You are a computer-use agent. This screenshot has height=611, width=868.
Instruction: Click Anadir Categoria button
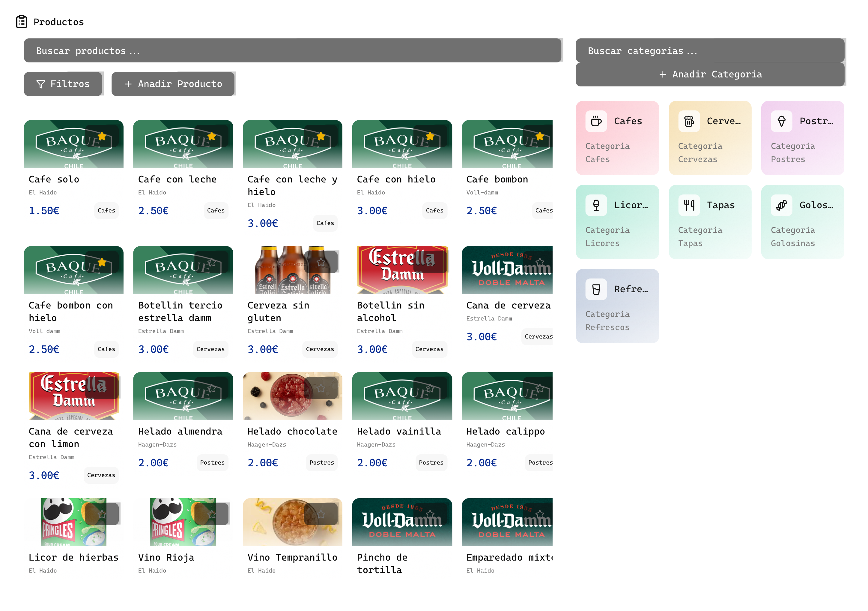click(x=710, y=74)
